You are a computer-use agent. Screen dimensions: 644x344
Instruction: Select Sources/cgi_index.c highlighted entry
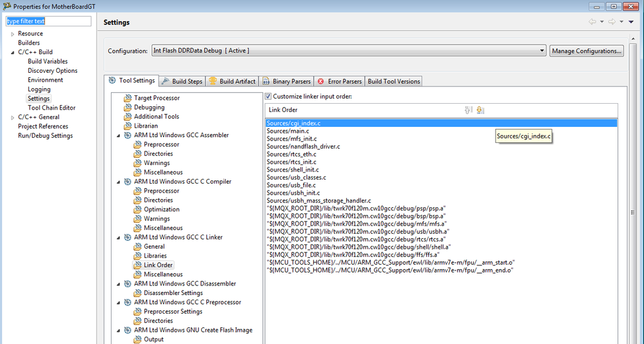pos(441,123)
